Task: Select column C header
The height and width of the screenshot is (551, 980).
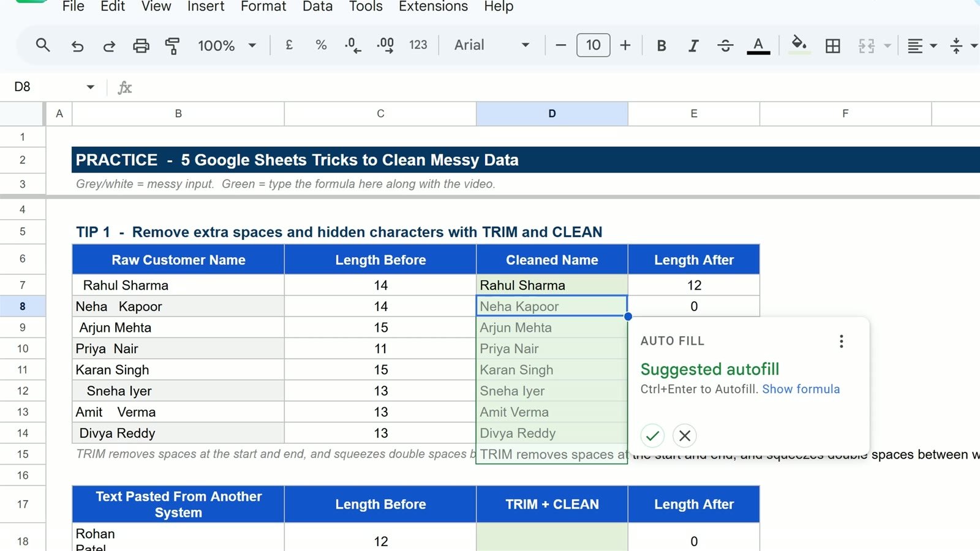Action: pyautogui.click(x=380, y=114)
